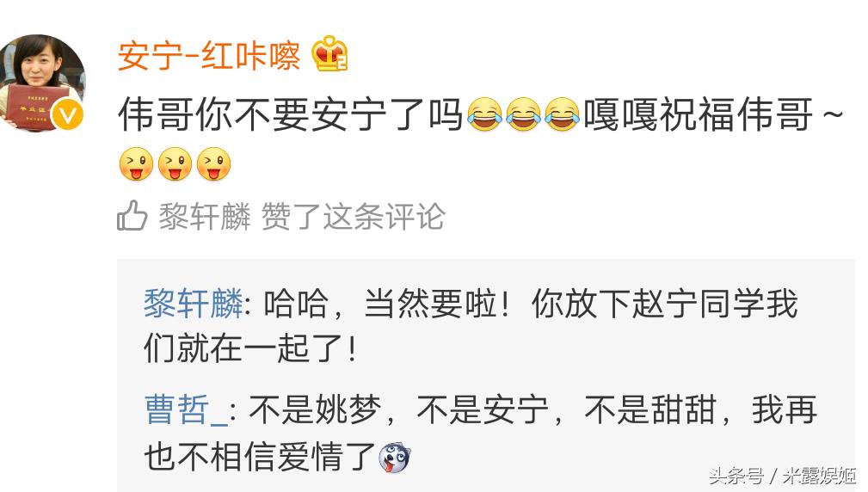Open the 曹哲_ username link

(186, 409)
